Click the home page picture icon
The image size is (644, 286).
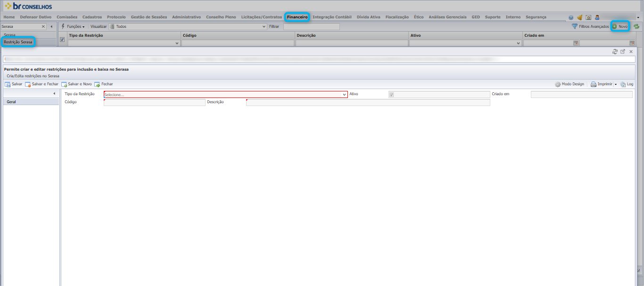point(588,17)
